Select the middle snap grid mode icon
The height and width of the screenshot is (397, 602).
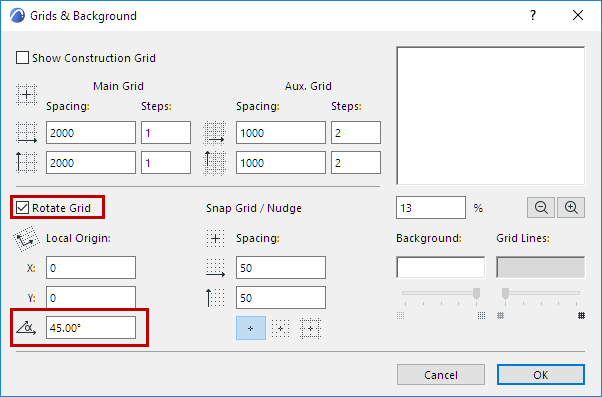click(x=280, y=328)
